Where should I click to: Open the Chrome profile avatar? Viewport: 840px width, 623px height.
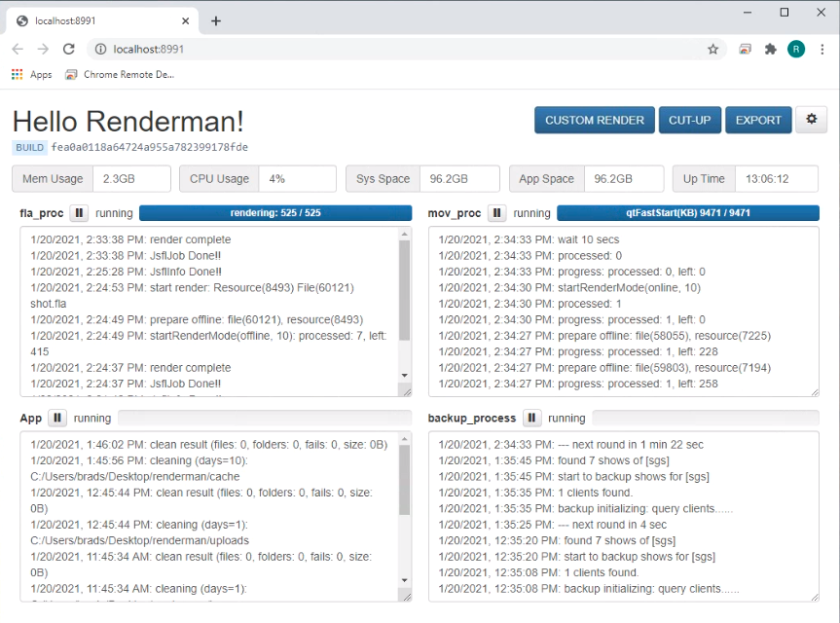coord(796,49)
